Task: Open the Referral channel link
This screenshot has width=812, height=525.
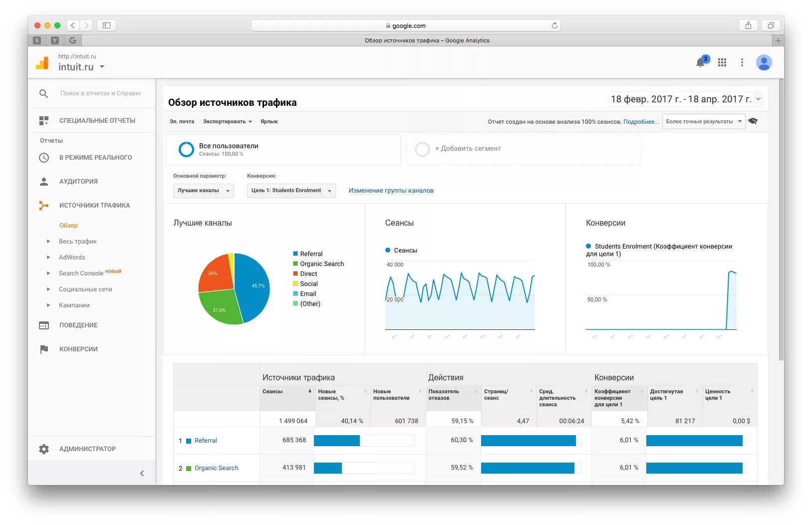Action: coord(206,441)
